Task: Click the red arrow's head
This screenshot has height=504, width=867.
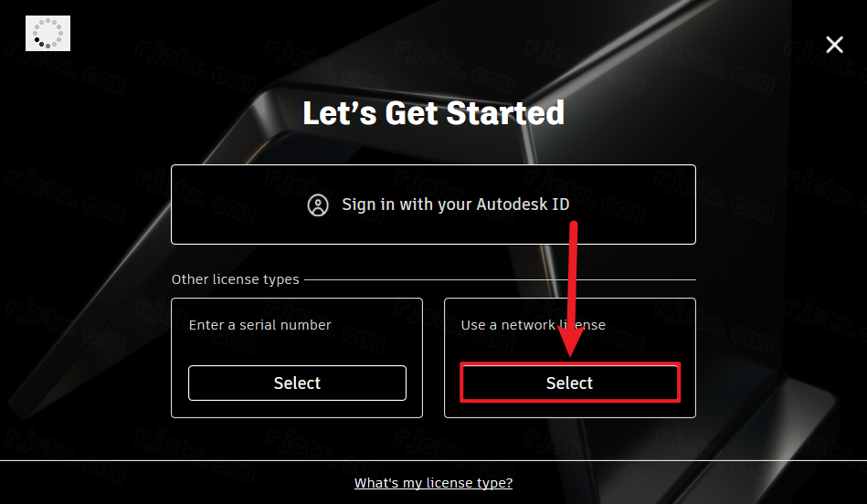Action: (572, 345)
